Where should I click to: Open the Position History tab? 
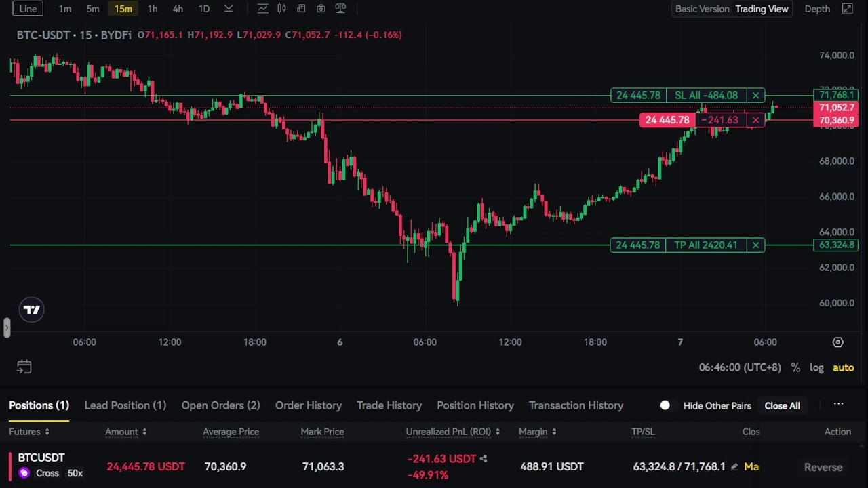[x=475, y=405]
